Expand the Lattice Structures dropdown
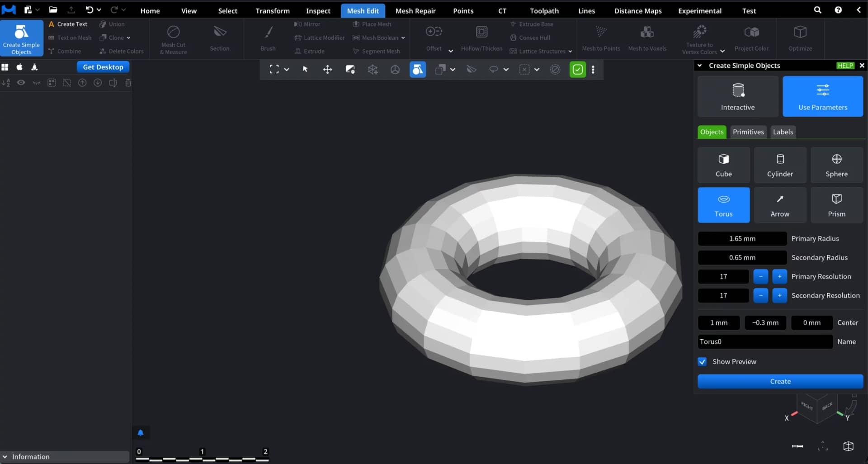 [570, 52]
